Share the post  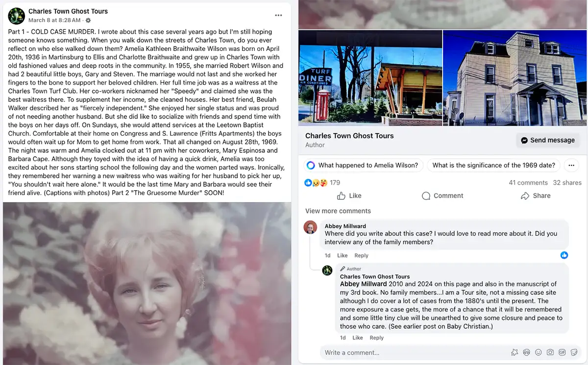tap(536, 195)
